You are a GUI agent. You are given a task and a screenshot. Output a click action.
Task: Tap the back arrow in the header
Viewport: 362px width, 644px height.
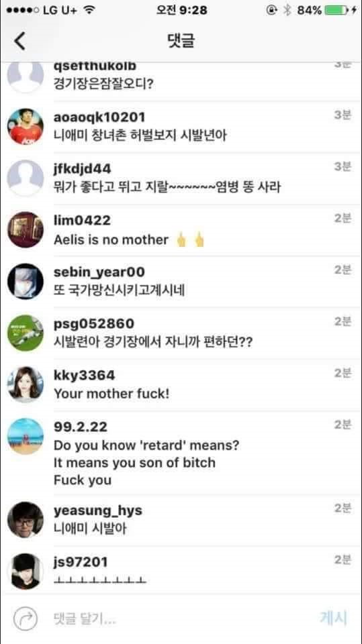19,41
